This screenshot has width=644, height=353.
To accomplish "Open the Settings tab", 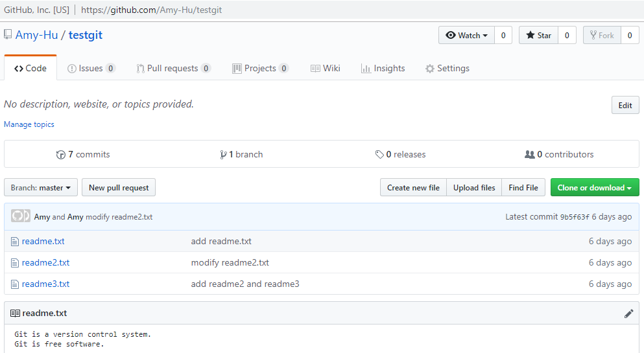I will pyautogui.click(x=447, y=69).
